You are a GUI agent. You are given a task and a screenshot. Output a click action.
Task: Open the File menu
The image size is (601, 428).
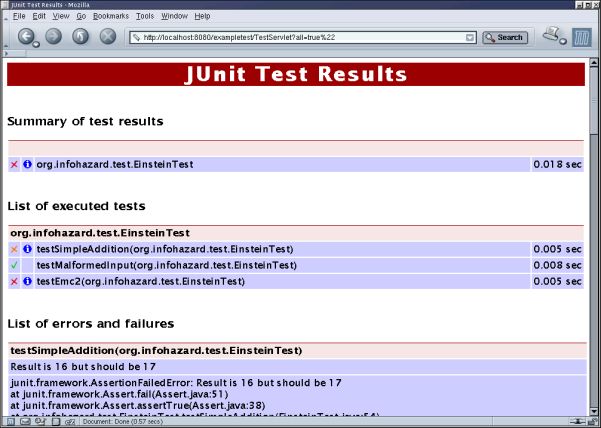(19, 16)
